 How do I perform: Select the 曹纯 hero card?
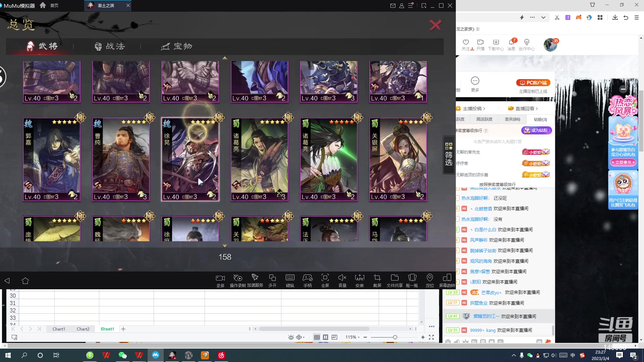point(121,160)
